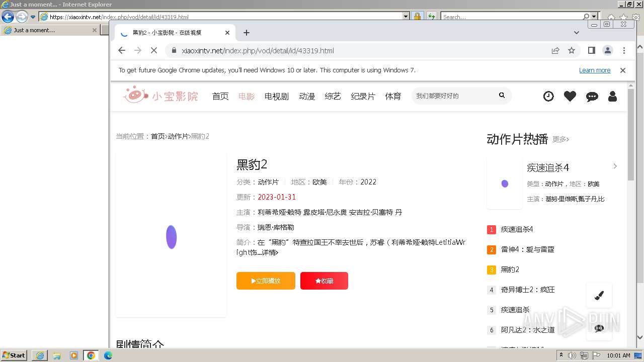This screenshot has height=362, width=644.
Task: Expand next item arrow beside 疾速追杀4
Action: point(615,166)
